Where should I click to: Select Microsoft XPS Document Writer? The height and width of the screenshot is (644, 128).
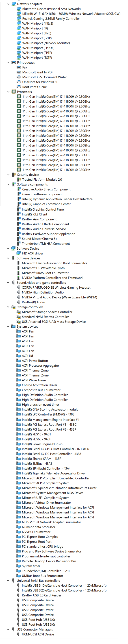coord(44,77)
